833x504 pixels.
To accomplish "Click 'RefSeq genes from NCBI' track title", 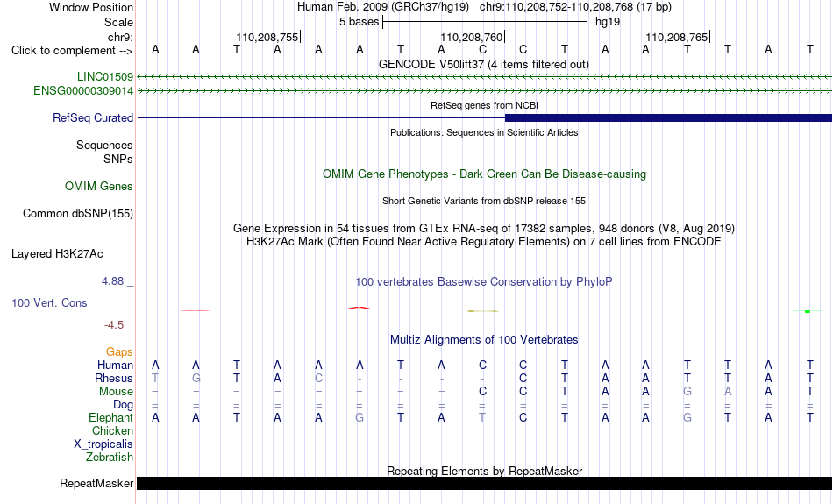I will (x=485, y=105).
